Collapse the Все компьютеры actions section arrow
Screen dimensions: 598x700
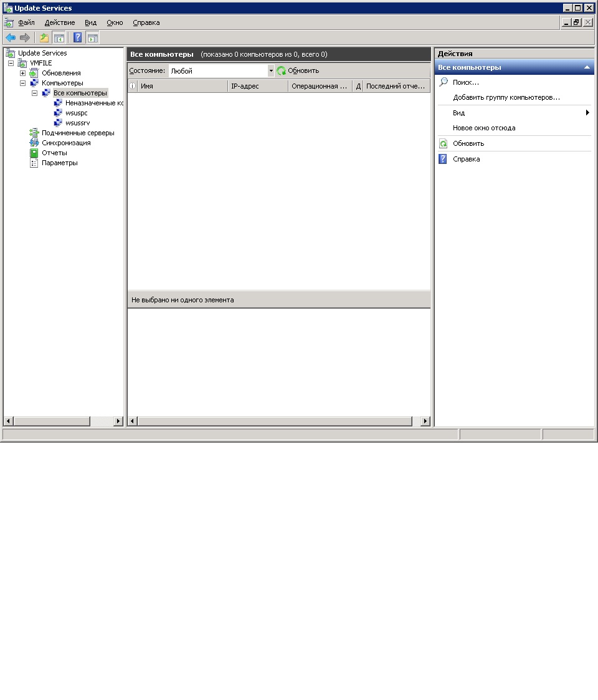coord(587,67)
